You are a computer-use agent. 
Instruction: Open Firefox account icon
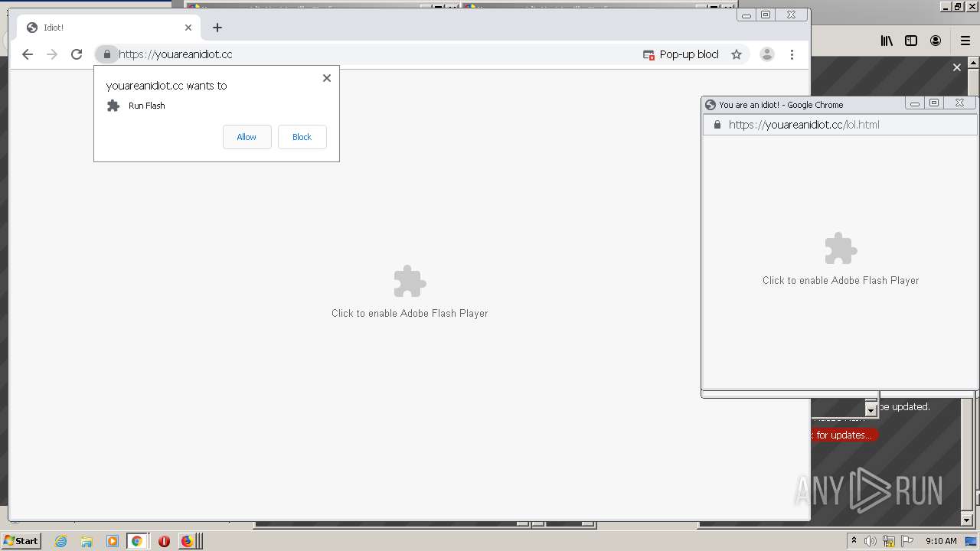936,41
